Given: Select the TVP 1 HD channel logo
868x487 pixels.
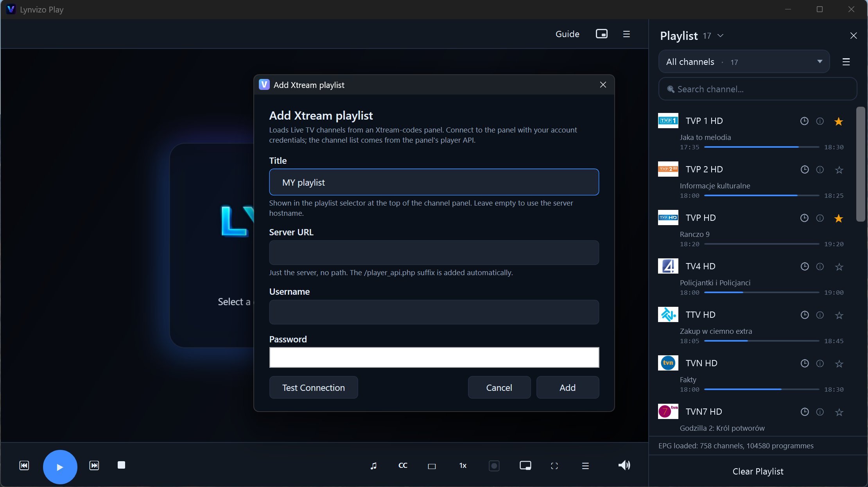Looking at the screenshot, I should tap(668, 121).
